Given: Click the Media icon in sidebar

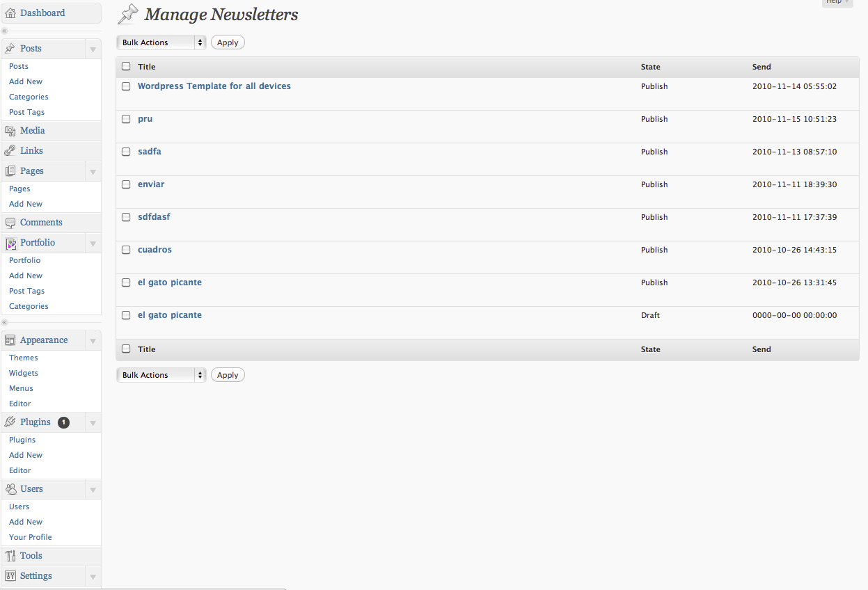Looking at the screenshot, I should (x=10, y=131).
